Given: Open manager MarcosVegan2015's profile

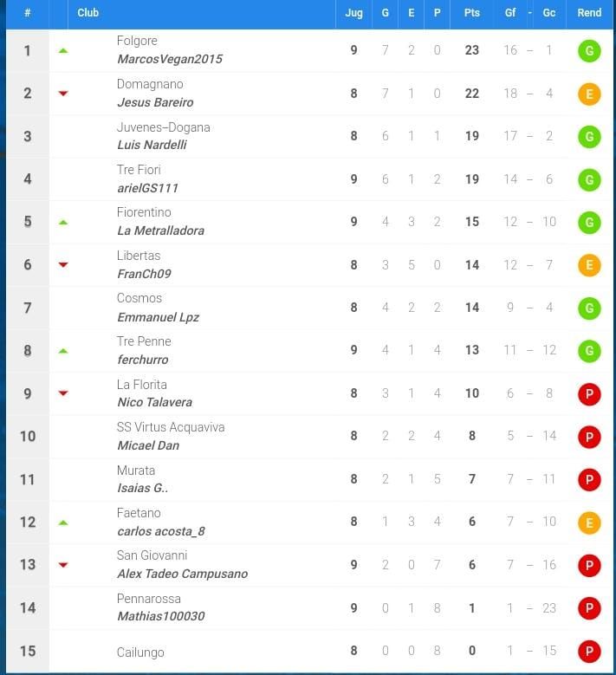Looking at the screenshot, I should [x=170, y=59].
